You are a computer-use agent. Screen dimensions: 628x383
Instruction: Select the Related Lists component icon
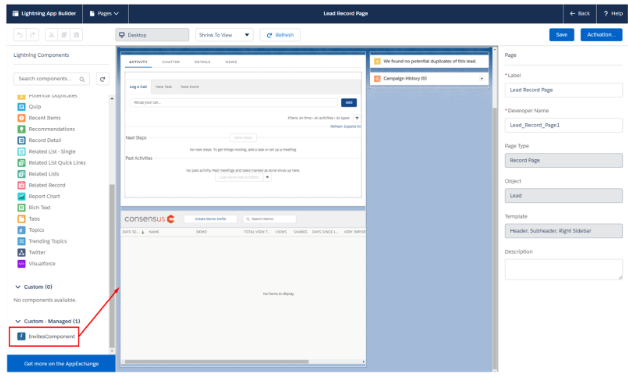pyautogui.click(x=22, y=174)
